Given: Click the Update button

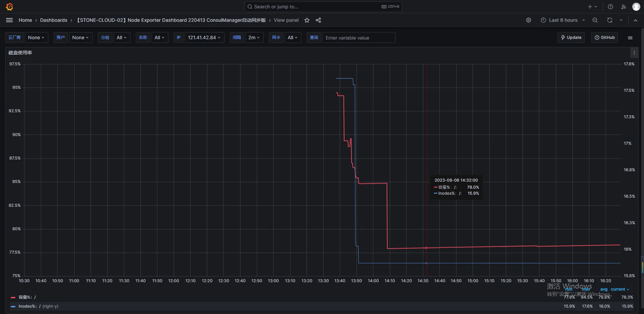Looking at the screenshot, I should (x=571, y=38).
